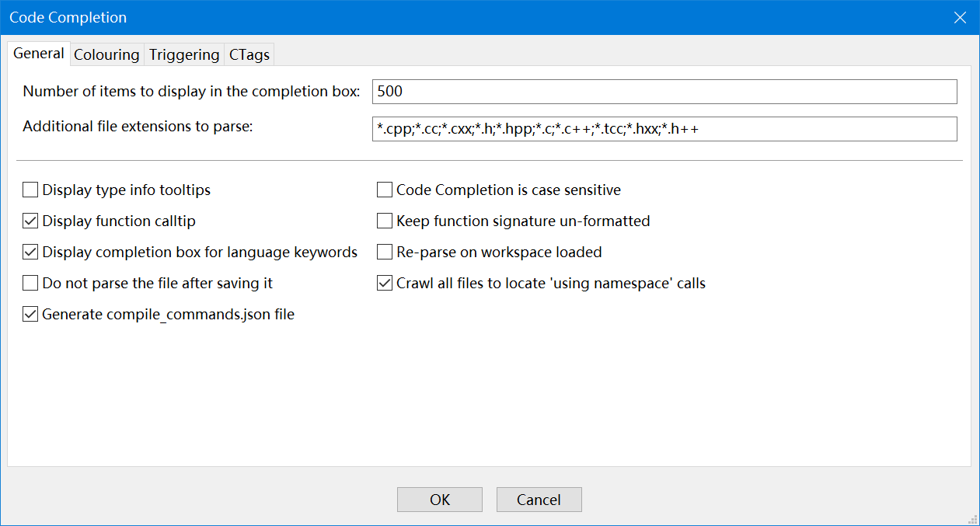Tick Re-parse on workspace loaded

tap(385, 253)
